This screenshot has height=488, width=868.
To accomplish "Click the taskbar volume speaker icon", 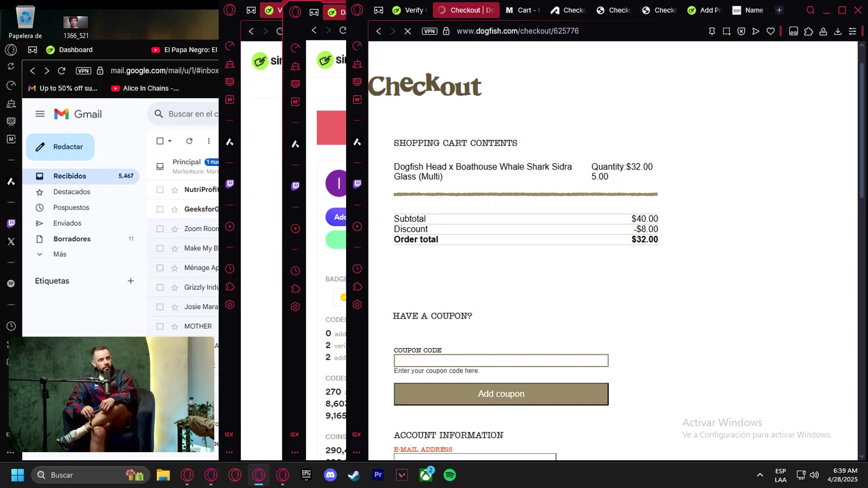I will [x=815, y=475].
